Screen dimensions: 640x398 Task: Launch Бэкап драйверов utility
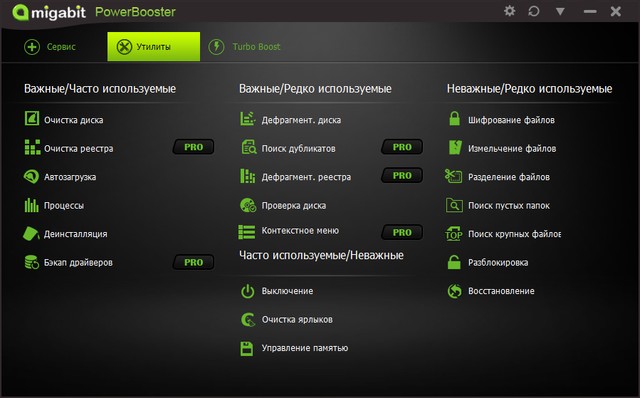pos(78,262)
